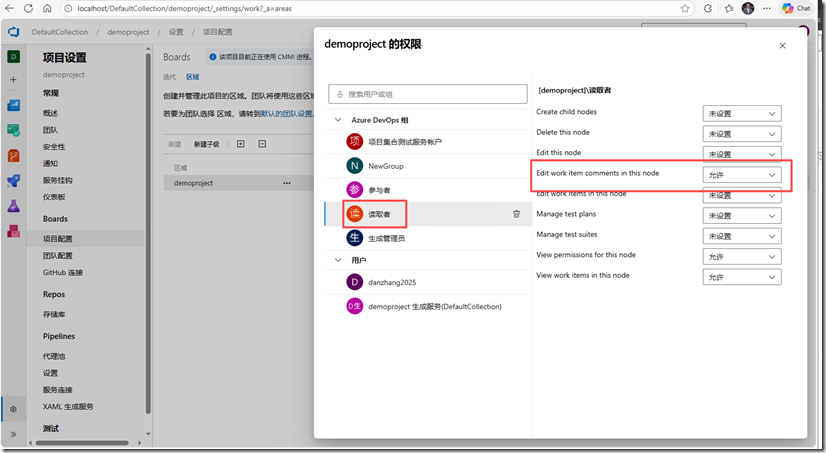Switch to the 区域 tab
Screen dimensions: 826x453
click(x=193, y=77)
